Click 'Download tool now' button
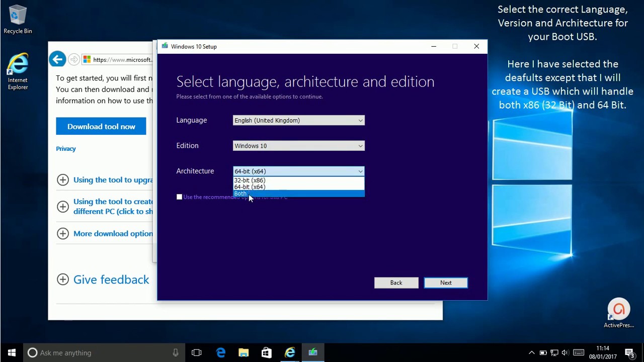The width and height of the screenshot is (644, 362). (101, 126)
